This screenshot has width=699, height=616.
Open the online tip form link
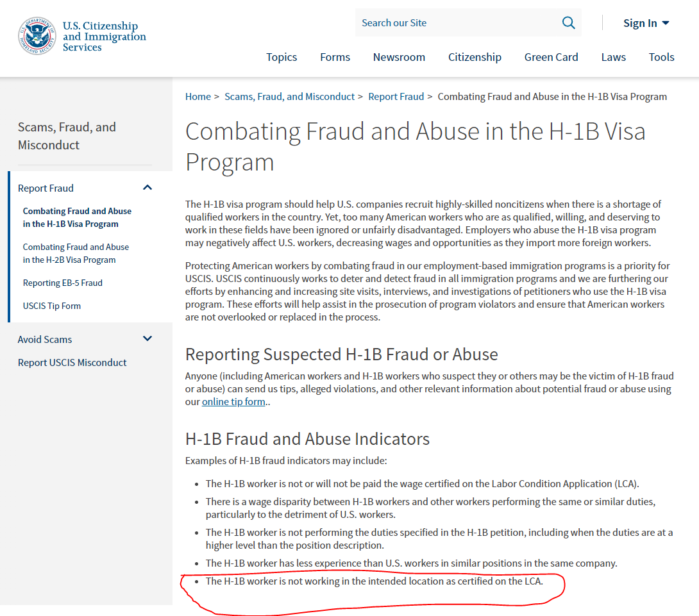[233, 402]
